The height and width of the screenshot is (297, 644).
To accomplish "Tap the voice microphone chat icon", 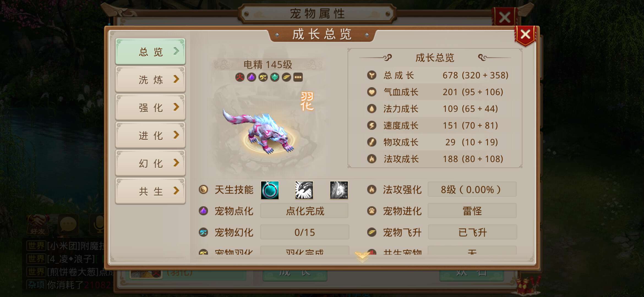I will click(x=98, y=224).
